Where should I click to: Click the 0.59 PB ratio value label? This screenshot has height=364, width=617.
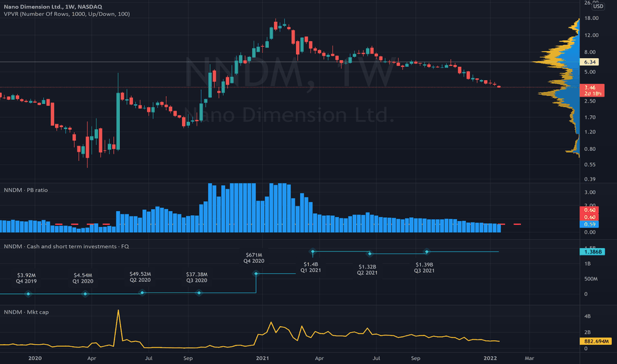coord(589,224)
